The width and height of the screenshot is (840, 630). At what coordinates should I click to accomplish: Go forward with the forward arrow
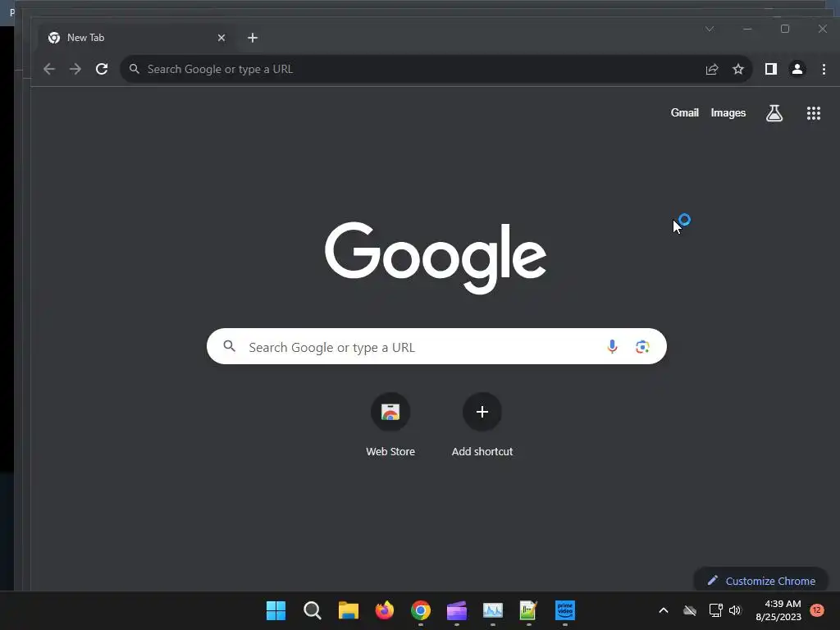(x=75, y=69)
